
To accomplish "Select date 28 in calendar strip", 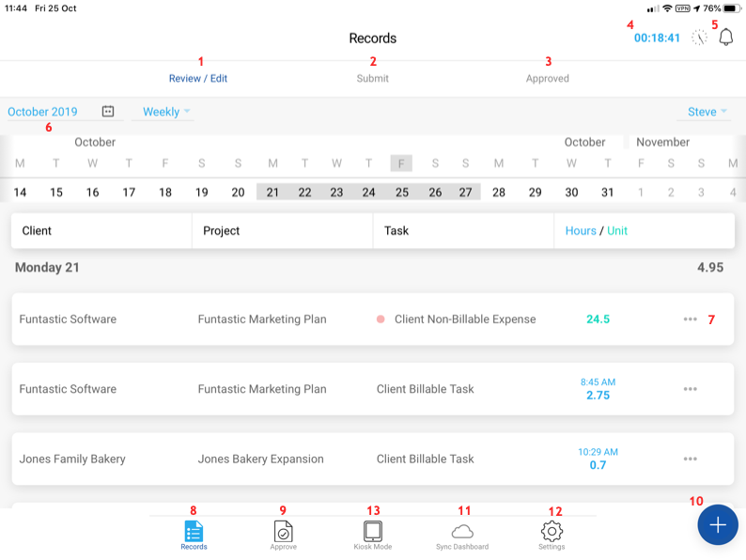I will pos(499,192).
